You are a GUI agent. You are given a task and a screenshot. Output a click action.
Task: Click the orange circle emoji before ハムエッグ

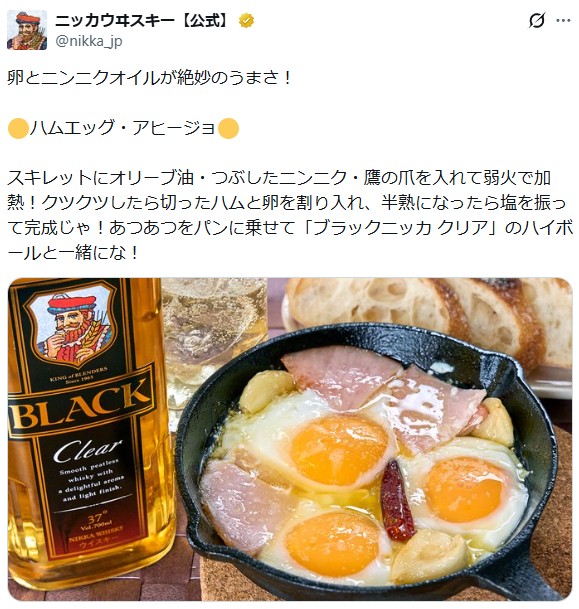click(x=18, y=129)
